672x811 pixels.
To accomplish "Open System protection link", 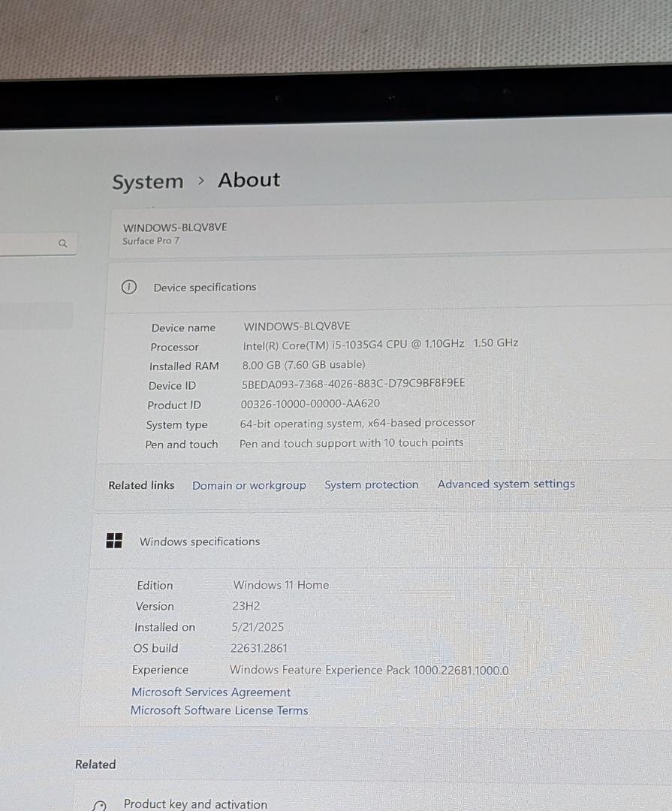I will coord(371,484).
